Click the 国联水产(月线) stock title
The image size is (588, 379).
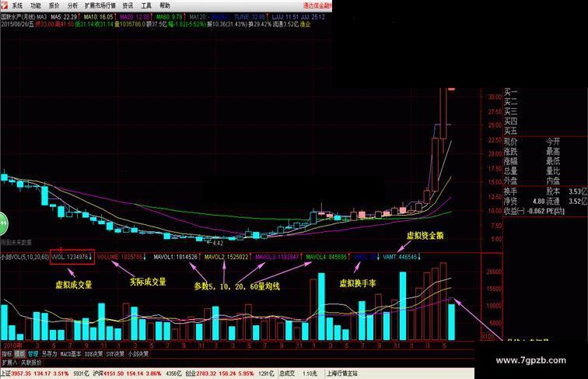pyautogui.click(x=19, y=17)
